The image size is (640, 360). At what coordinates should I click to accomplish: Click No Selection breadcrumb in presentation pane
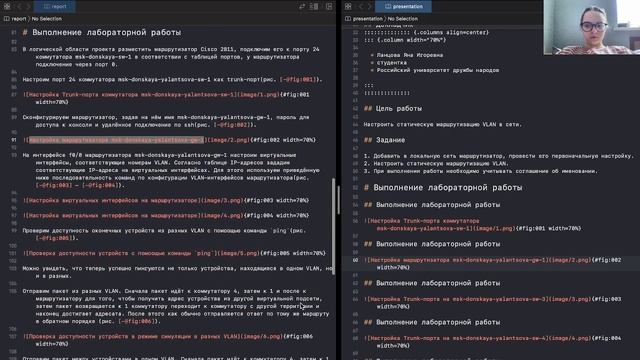402,19
